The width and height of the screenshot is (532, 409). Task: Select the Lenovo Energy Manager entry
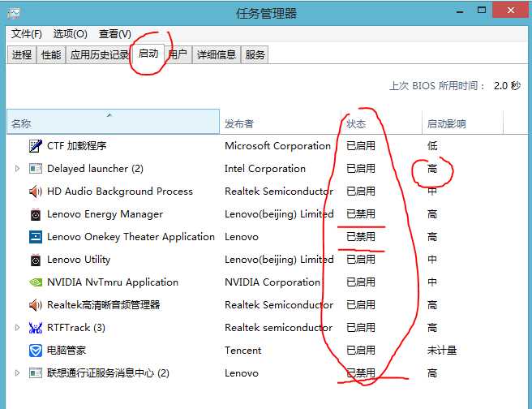(x=105, y=214)
